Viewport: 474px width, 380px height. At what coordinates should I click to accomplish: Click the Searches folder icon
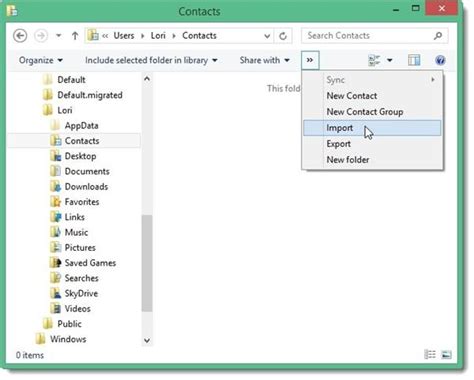[x=56, y=278]
